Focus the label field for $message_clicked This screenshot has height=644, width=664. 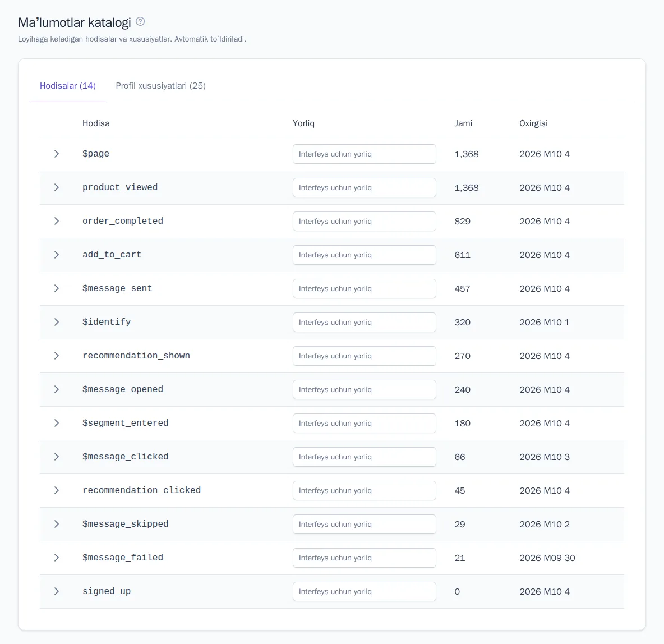tap(364, 457)
